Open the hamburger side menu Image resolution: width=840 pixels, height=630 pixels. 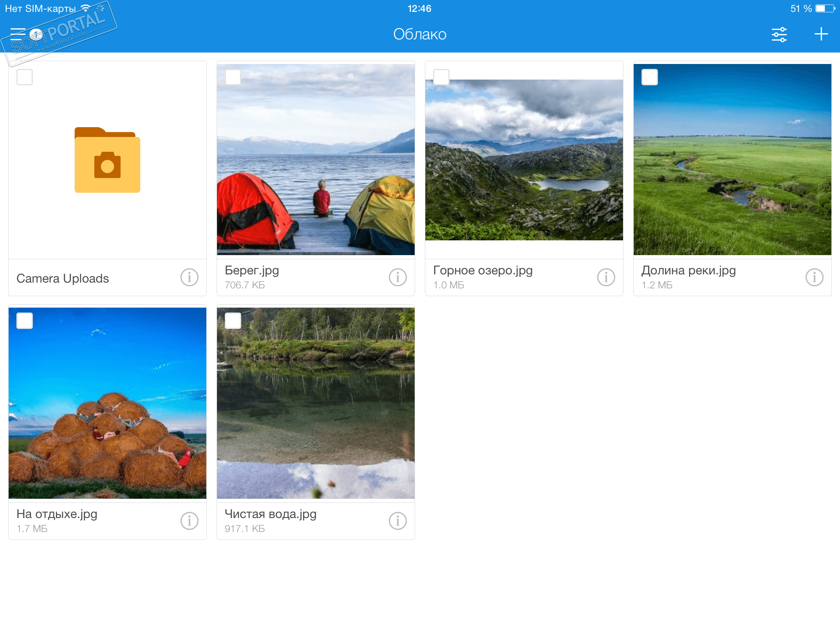18,34
